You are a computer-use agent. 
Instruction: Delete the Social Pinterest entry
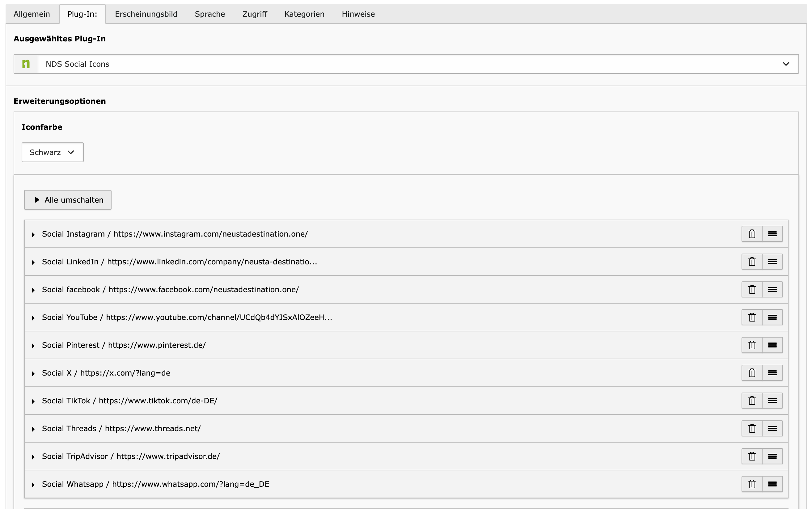(x=751, y=345)
